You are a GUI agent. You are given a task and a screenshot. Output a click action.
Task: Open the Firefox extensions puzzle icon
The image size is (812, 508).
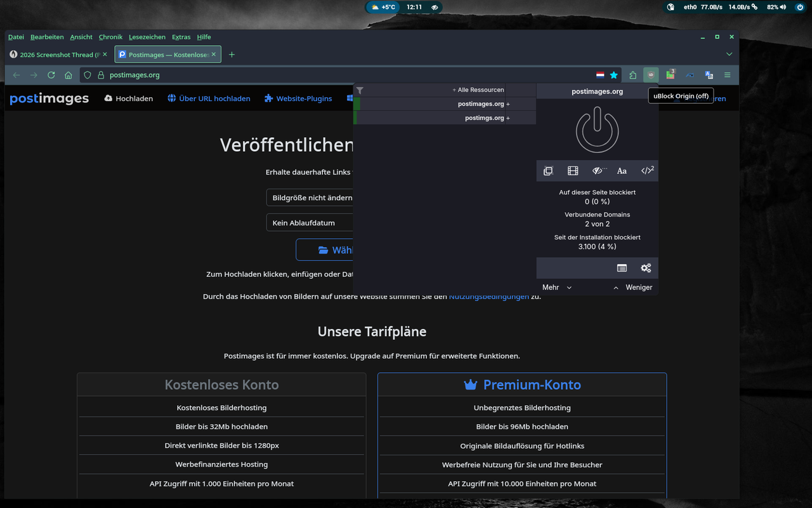(x=632, y=75)
